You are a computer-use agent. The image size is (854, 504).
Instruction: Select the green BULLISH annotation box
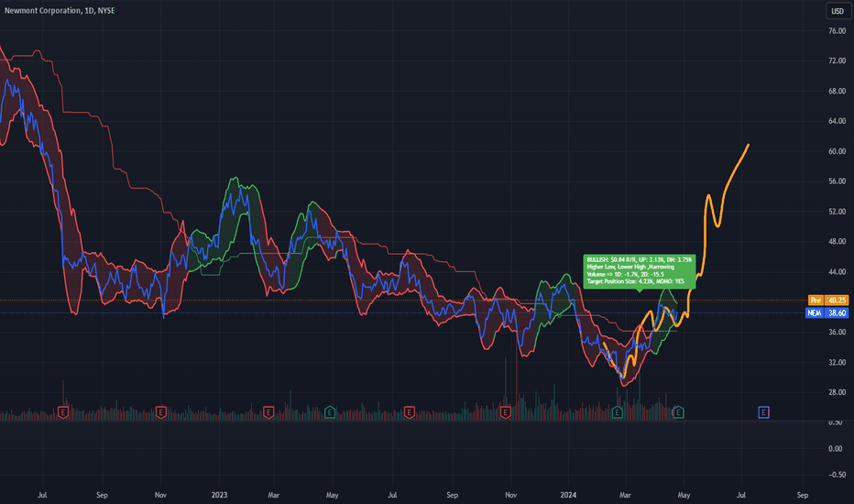(x=639, y=271)
